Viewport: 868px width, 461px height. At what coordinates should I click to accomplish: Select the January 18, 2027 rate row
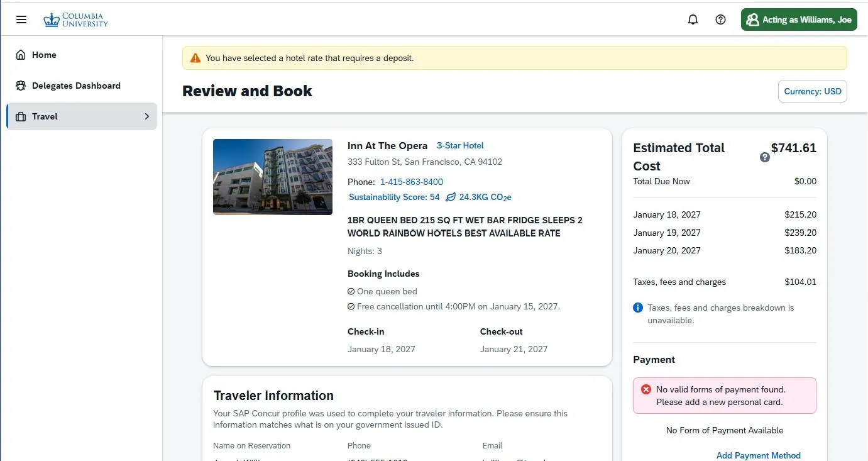click(725, 214)
